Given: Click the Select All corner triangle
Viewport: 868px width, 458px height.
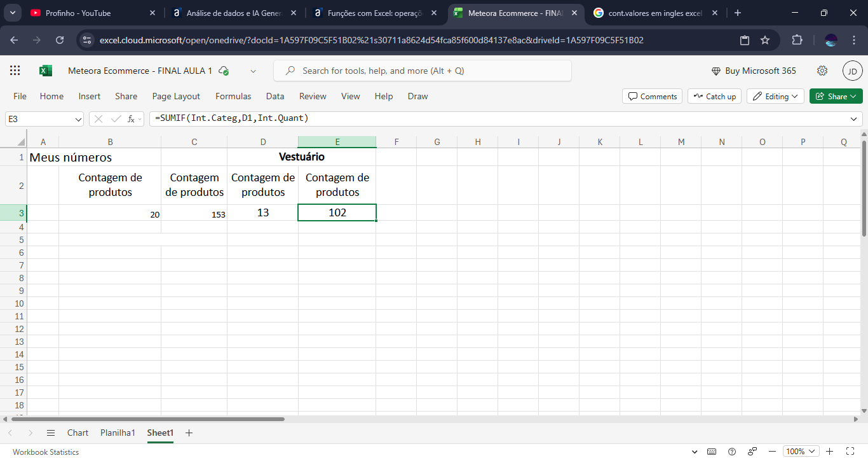Looking at the screenshot, I should (x=21, y=142).
